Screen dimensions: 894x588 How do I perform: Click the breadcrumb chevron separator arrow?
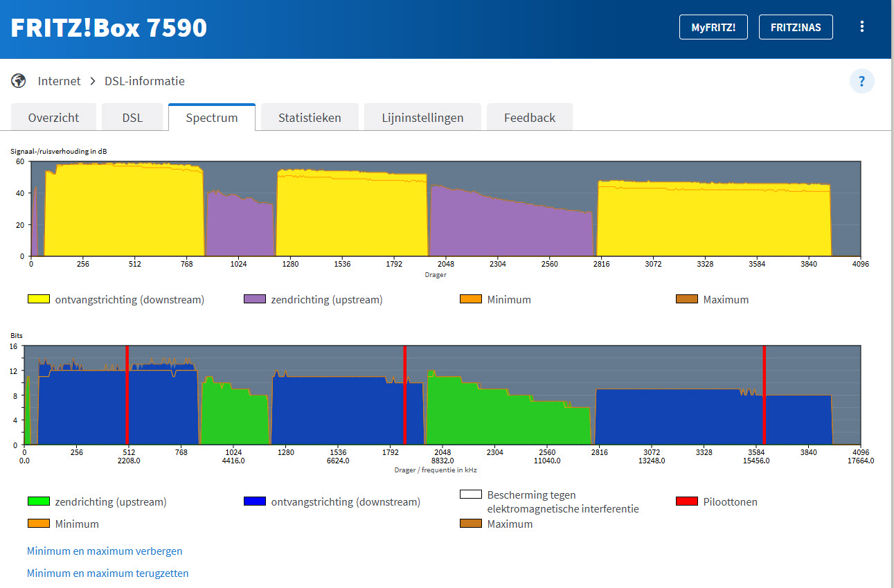pos(93,81)
